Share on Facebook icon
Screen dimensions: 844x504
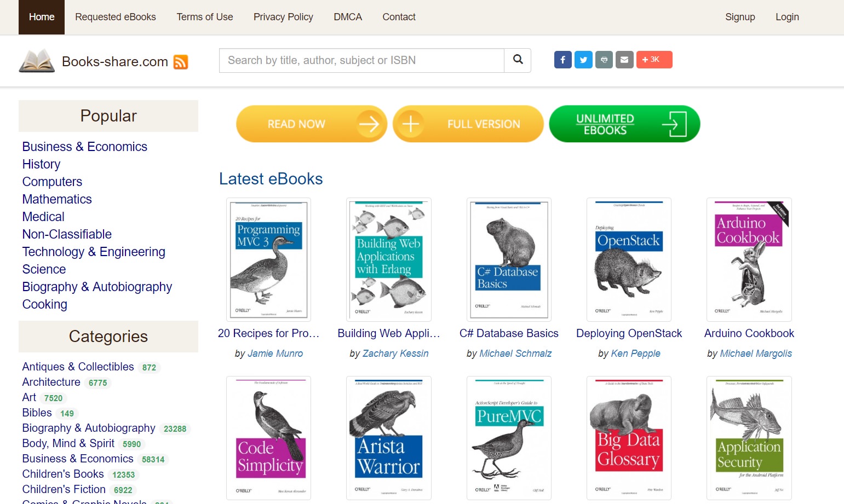(x=562, y=60)
